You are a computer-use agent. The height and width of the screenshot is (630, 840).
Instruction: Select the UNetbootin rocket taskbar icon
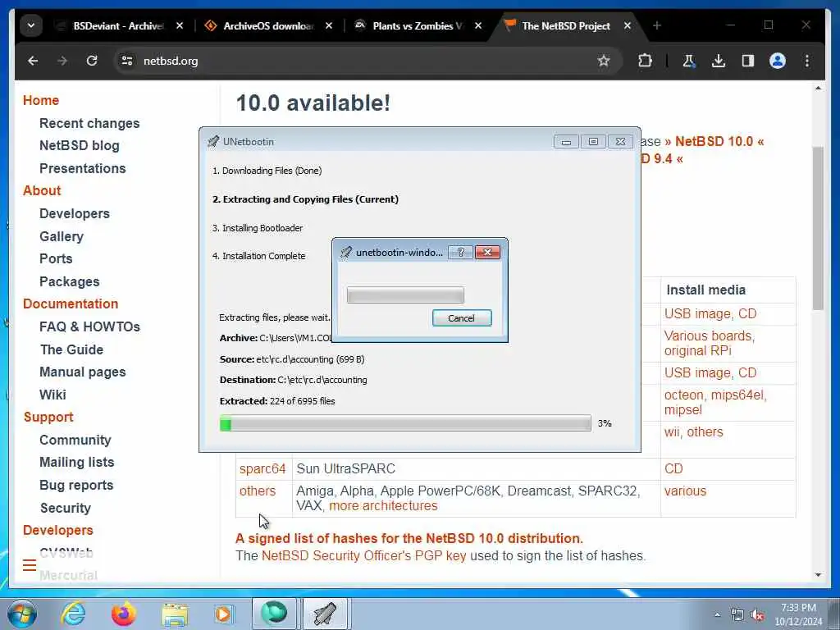click(326, 614)
